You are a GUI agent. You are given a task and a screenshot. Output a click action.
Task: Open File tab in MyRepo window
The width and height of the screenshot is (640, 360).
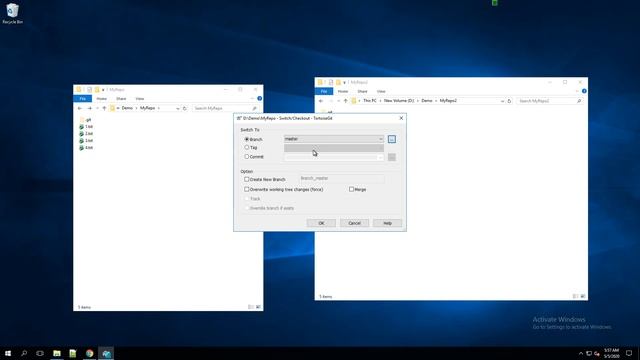click(x=82, y=99)
